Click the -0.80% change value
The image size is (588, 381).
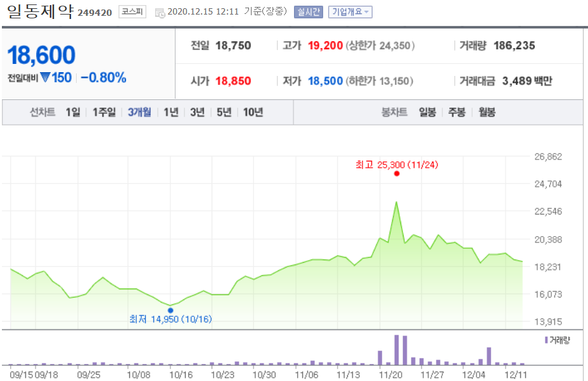pos(103,78)
